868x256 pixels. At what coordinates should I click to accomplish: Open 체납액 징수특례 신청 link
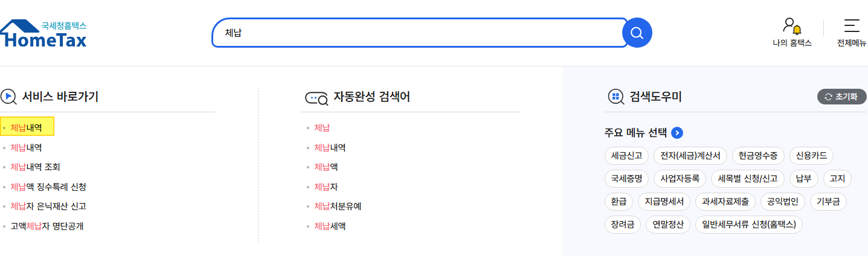click(48, 187)
